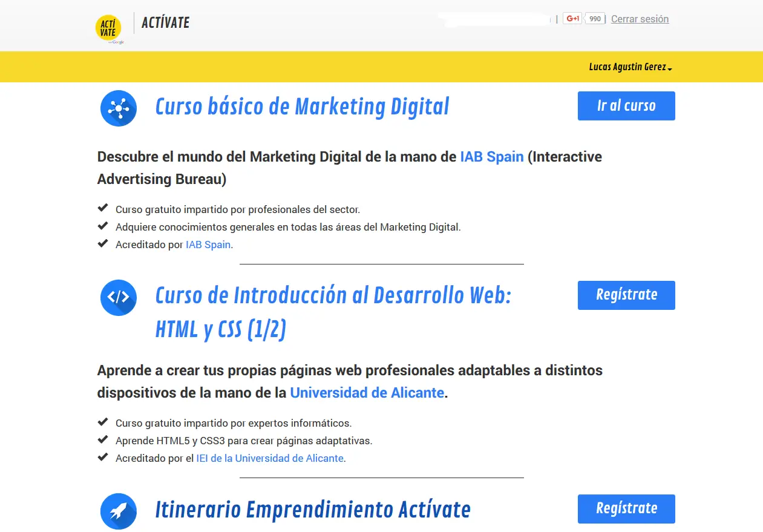Screen dimensions: 763x532
Task: Click the Ir al curso button
Action: pyautogui.click(x=626, y=106)
